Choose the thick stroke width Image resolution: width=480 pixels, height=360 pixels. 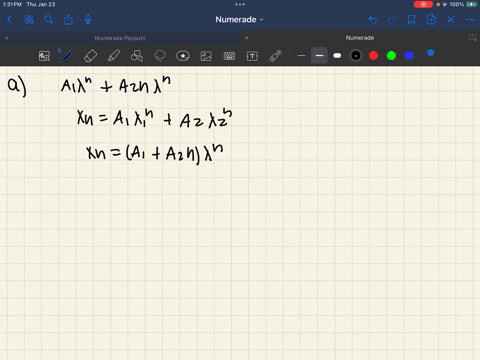(337, 56)
